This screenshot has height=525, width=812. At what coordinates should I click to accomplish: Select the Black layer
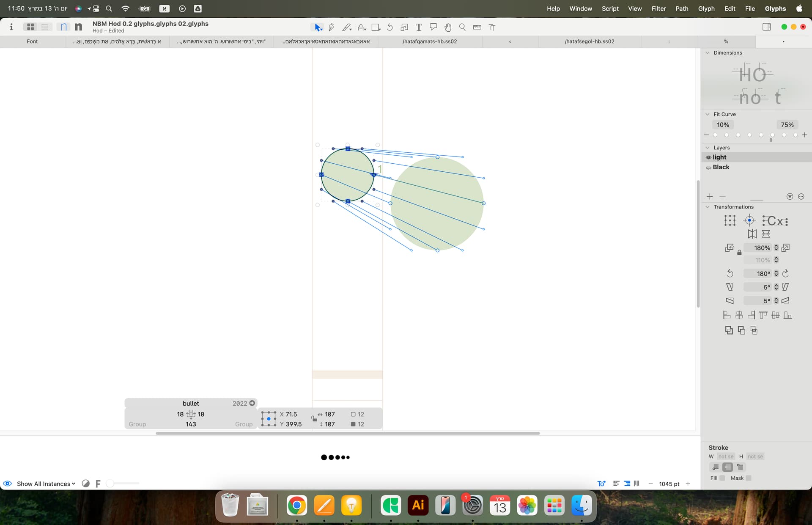[721, 167]
